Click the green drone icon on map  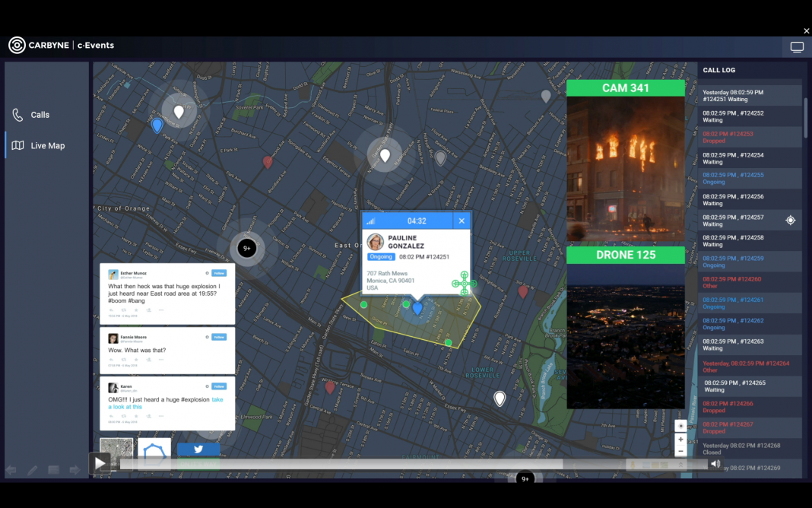[x=464, y=284]
